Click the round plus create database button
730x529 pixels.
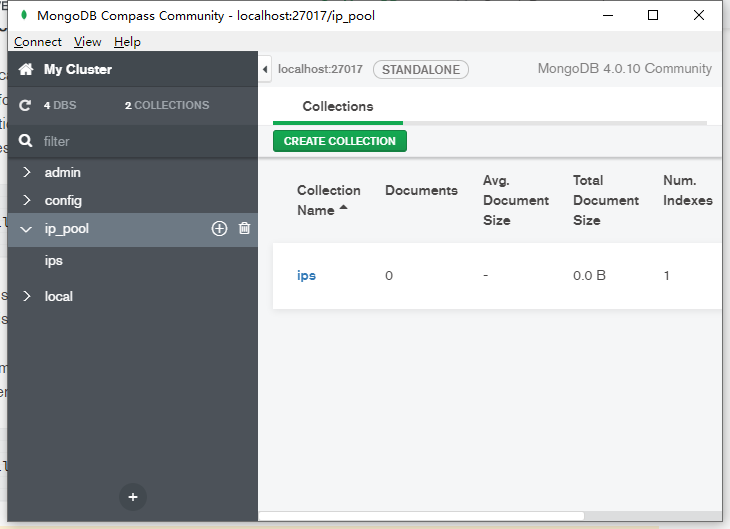[133, 497]
